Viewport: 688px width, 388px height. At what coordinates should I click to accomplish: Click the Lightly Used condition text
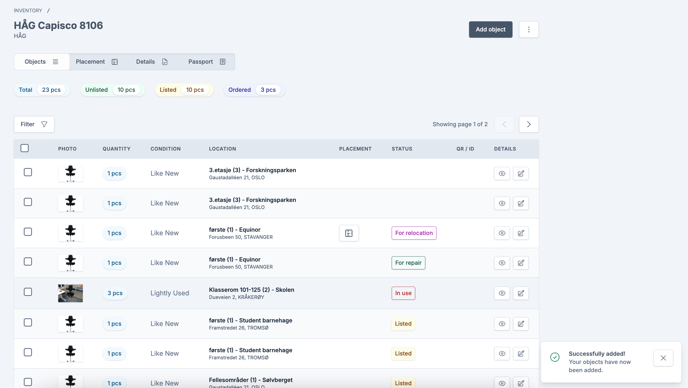pyautogui.click(x=169, y=293)
